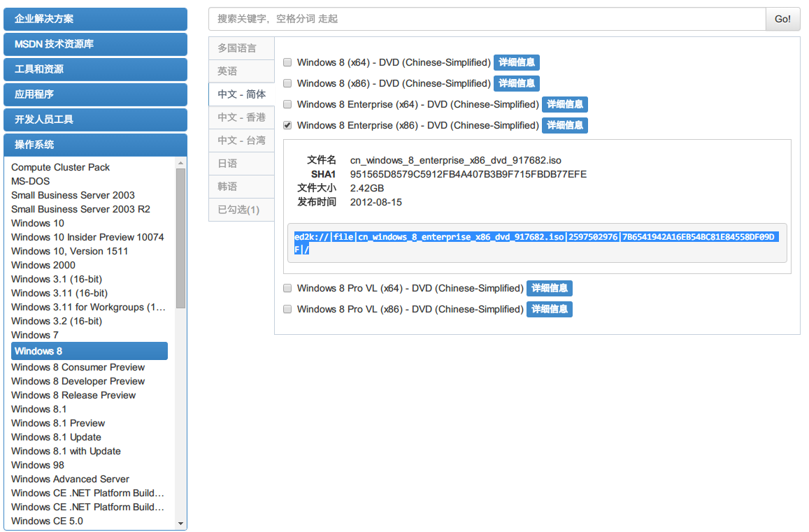Select Small Business Server 2003 R2
This screenshot has height=532, width=809.
pos(80,209)
